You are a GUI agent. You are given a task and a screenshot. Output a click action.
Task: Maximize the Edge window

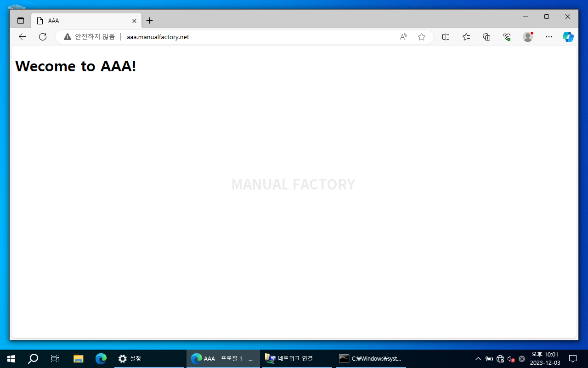[x=547, y=17]
